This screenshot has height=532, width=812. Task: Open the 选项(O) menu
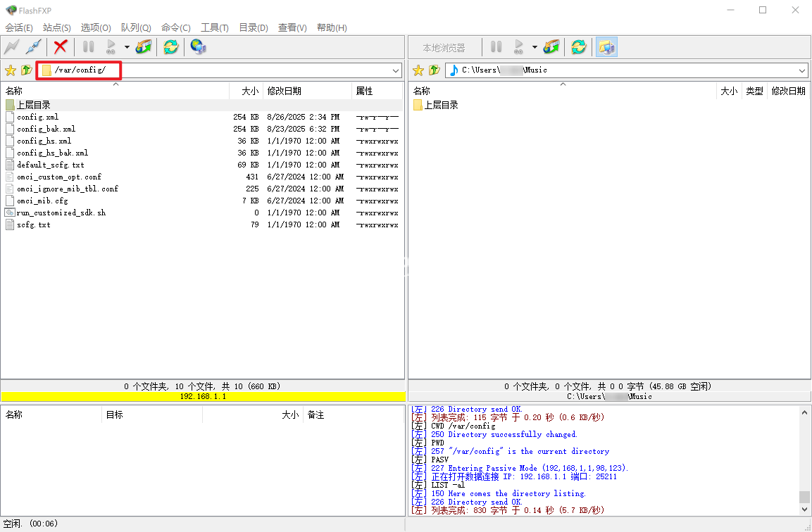(x=96, y=27)
